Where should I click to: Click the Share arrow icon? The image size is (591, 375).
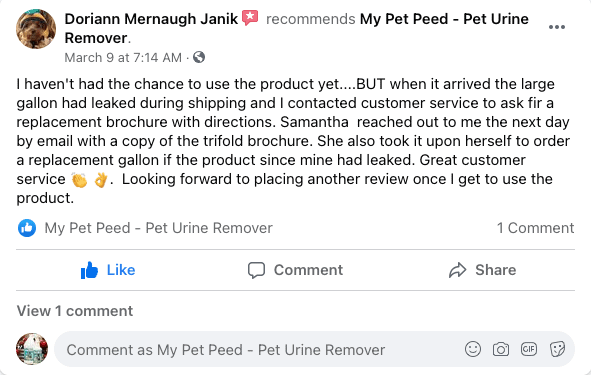(x=458, y=270)
